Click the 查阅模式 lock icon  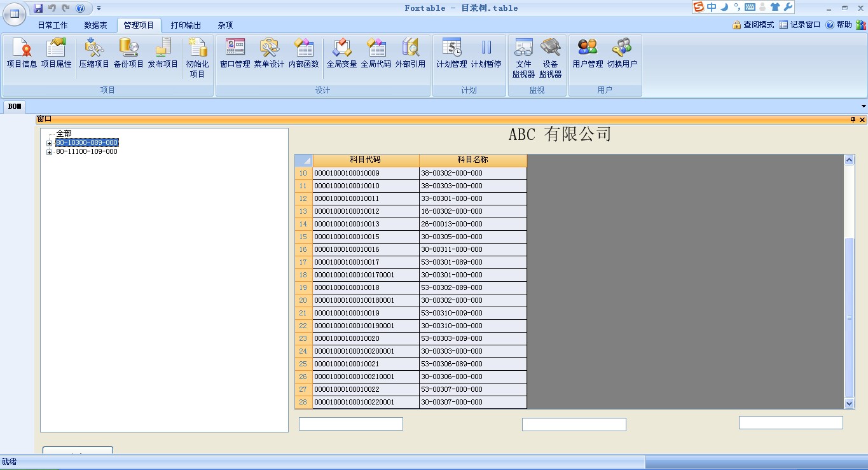tap(736, 25)
